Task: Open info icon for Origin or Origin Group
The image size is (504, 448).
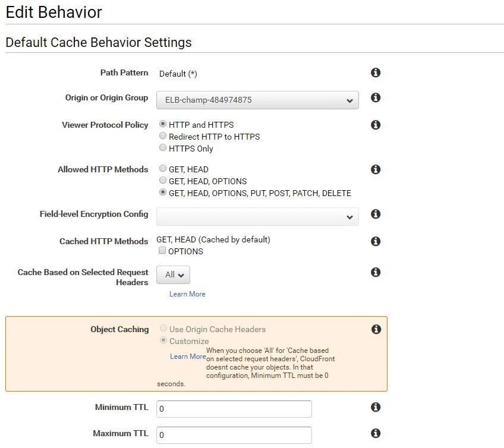Action: tap(376, 97)
